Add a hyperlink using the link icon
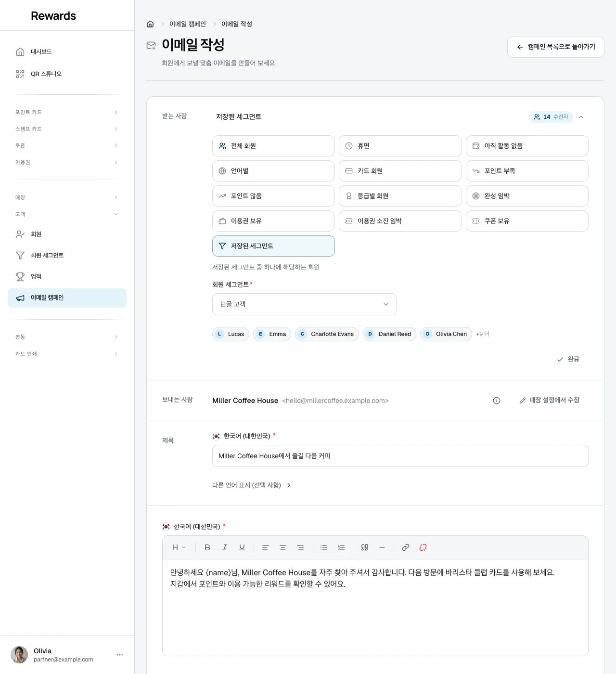The width and height of the screenshot is (616, 674). [406, 547]
